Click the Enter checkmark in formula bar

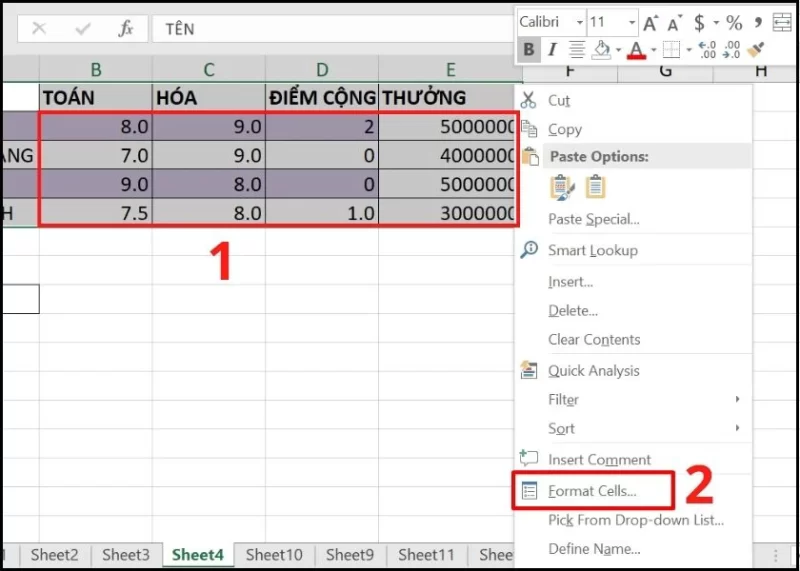(82, 29)
